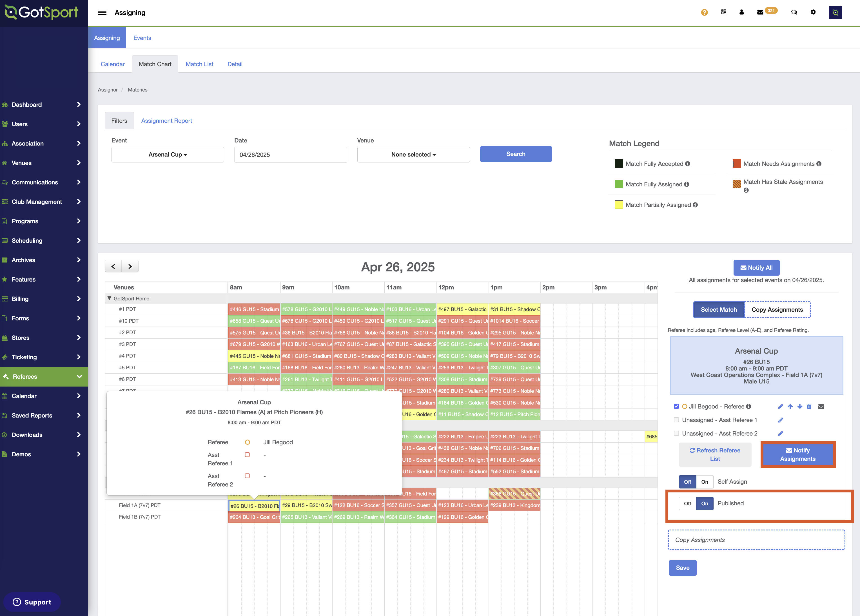Open the user profile icon
This screenshot has width=860, height=616.
[741, 12]
